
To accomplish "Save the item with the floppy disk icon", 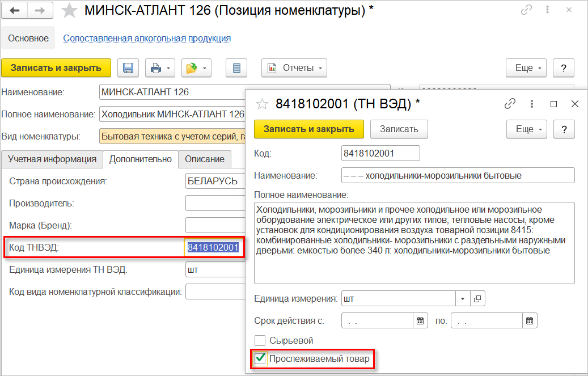I will coord(128,68).
